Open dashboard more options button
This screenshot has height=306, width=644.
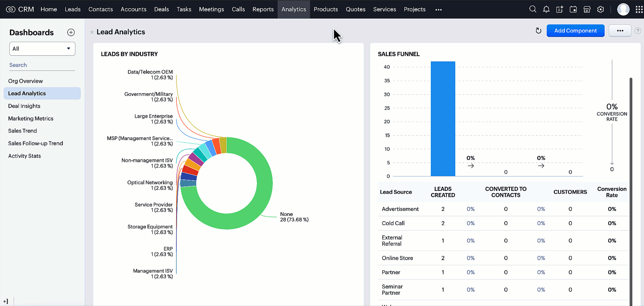[x=620, y=31]
